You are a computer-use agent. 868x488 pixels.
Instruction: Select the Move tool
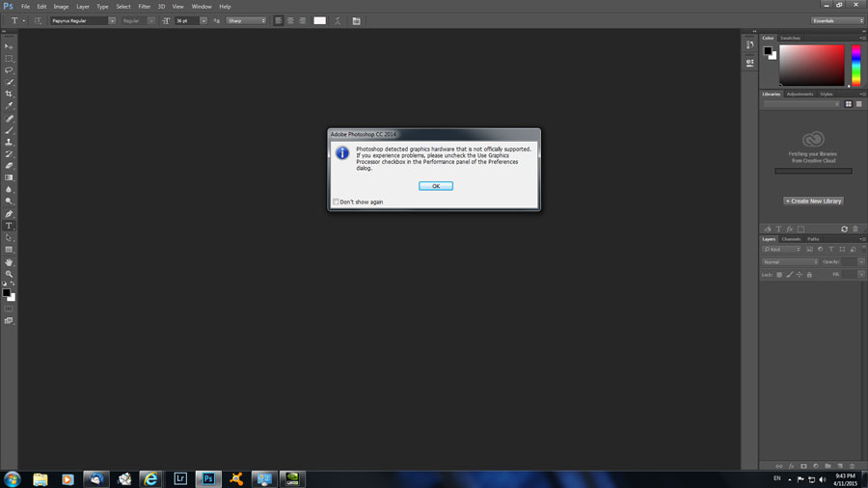10,46
